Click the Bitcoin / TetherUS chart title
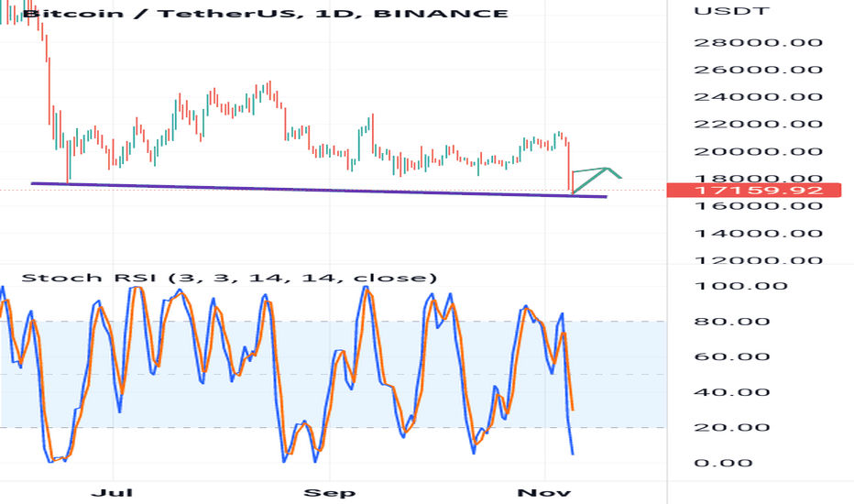Viewport: 854px width, 504px height. pos(265,13)
